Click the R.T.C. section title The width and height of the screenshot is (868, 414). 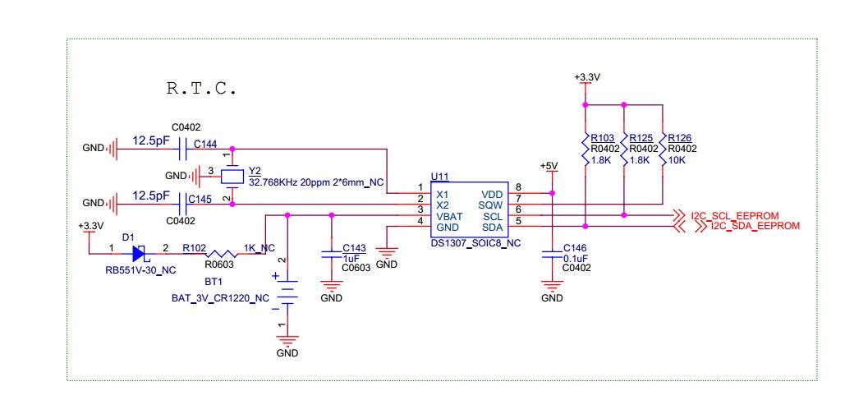(x=201, y=89)
